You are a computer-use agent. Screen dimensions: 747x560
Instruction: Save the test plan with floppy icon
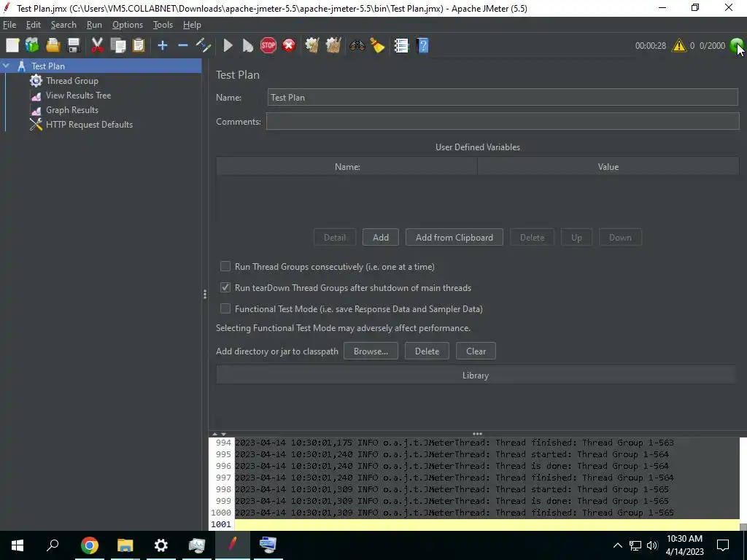[74, 46]
